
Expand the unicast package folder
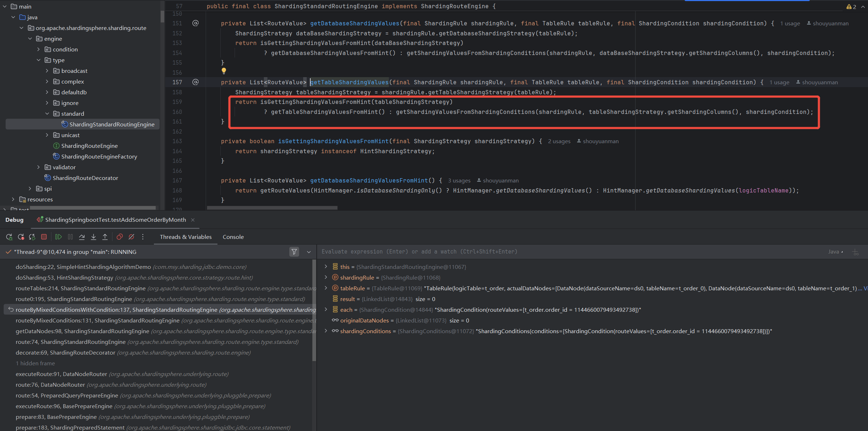point(47,135)
